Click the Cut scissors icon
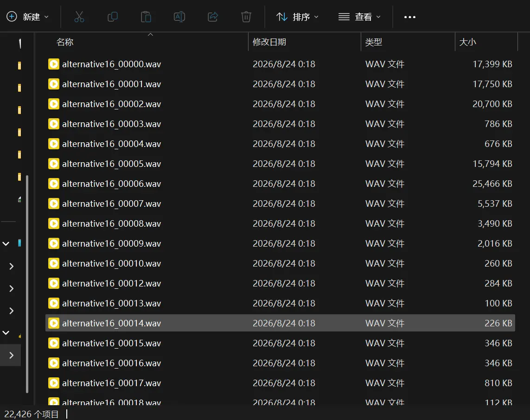Screen dimensions: 530x420 click(x=79, y=17)
